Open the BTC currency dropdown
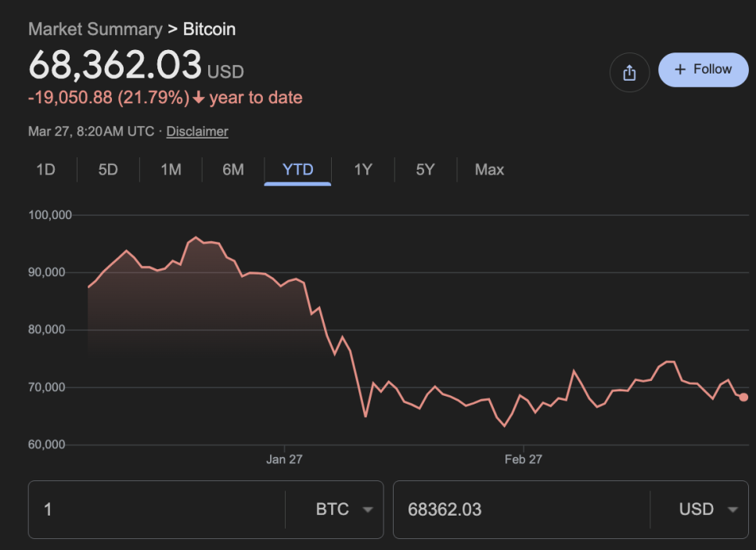The width and height of the screenshot is (756, 550). point(344,509)
